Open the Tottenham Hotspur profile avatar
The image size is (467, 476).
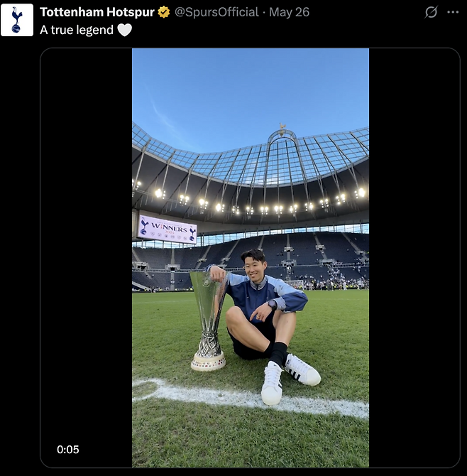[x=17, y=20]
